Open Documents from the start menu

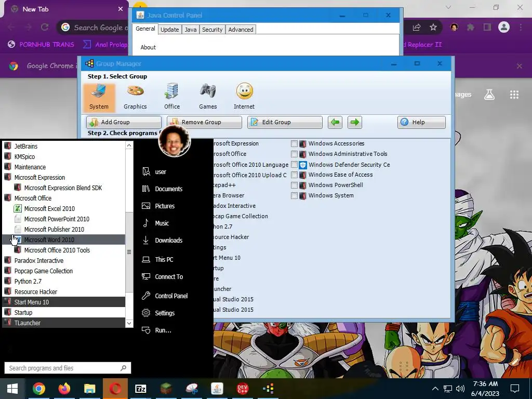[162, 189]
